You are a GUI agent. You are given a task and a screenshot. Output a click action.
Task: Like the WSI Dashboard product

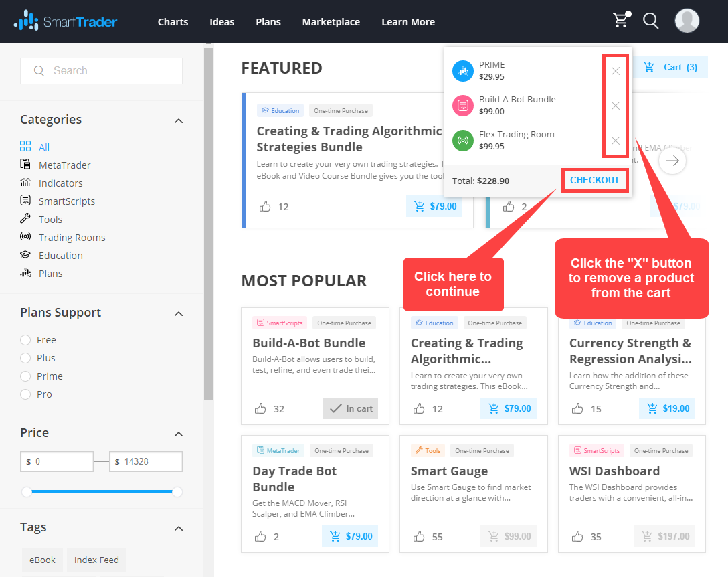point(577,536)
